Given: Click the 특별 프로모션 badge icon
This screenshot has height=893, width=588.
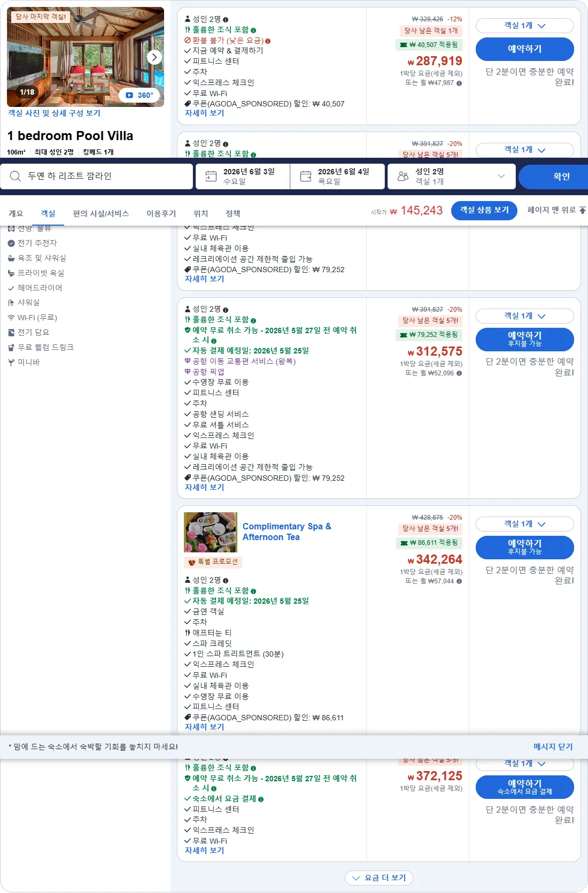Looking at the screenshot, I should tap(191, 562).
